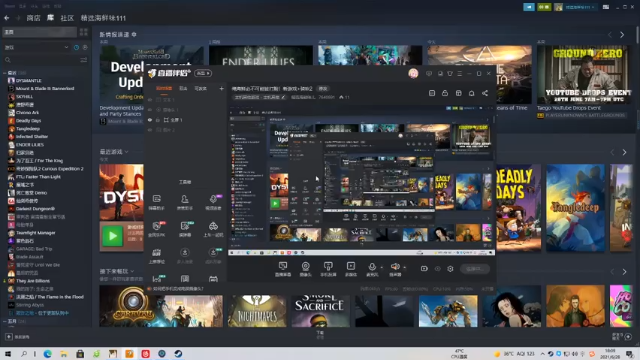Open the Windows Start menu
The image size is (640, 360).
coord(7,354)
